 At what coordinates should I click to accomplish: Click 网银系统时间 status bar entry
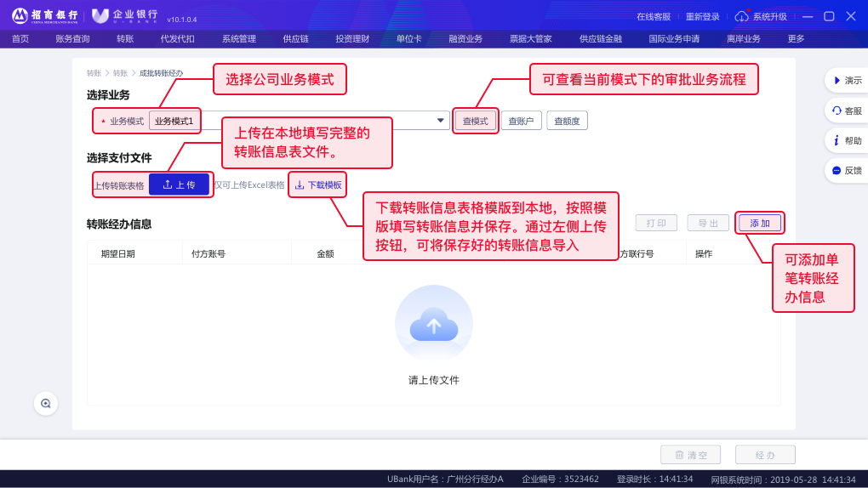pyautogui.click(x=783, y=479)
